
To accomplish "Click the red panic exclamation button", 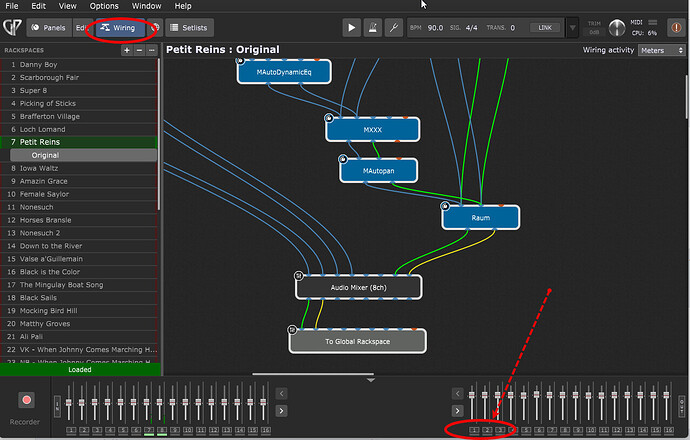I will coord(676,28).
